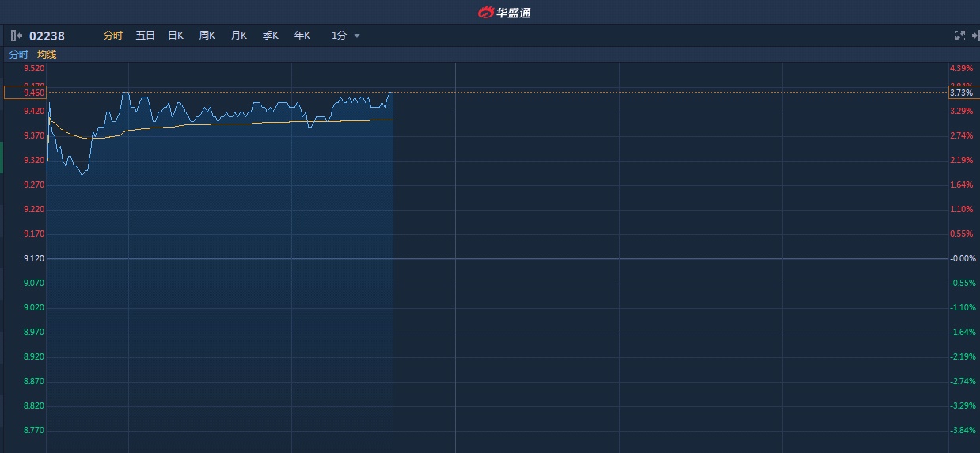Click the 1.64% percentage axis label
980x453 pixels.
961,185
